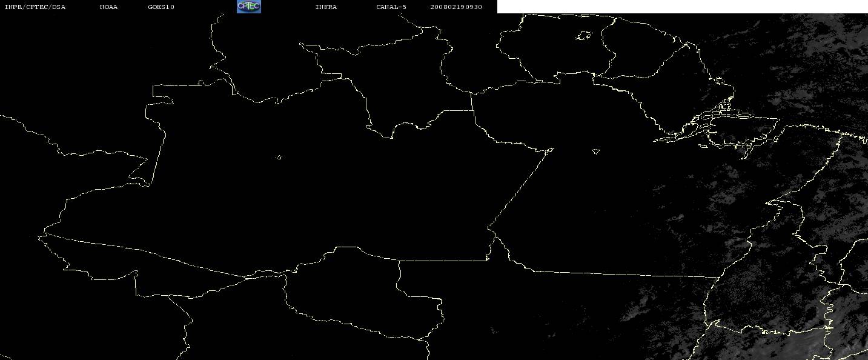Click the NOAA label in the header
Image resolution: width=868 pixels, height=360 pixels.
pyautogui.click(x=108, y=7)
